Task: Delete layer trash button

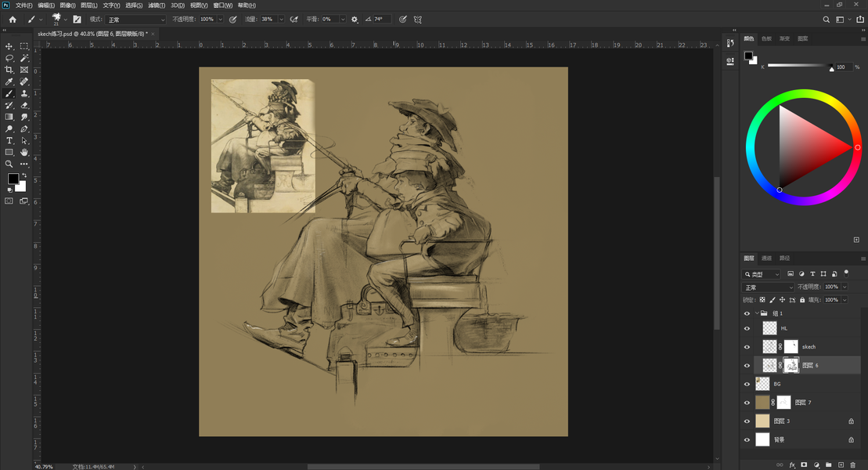Action: [x=852, y=465]
